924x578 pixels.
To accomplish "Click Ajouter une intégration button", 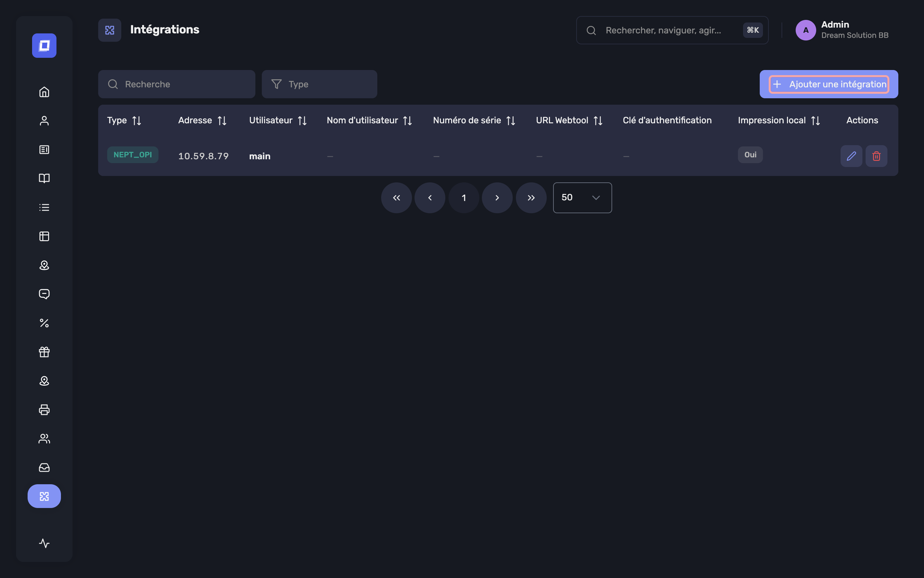I will (828, 84).
